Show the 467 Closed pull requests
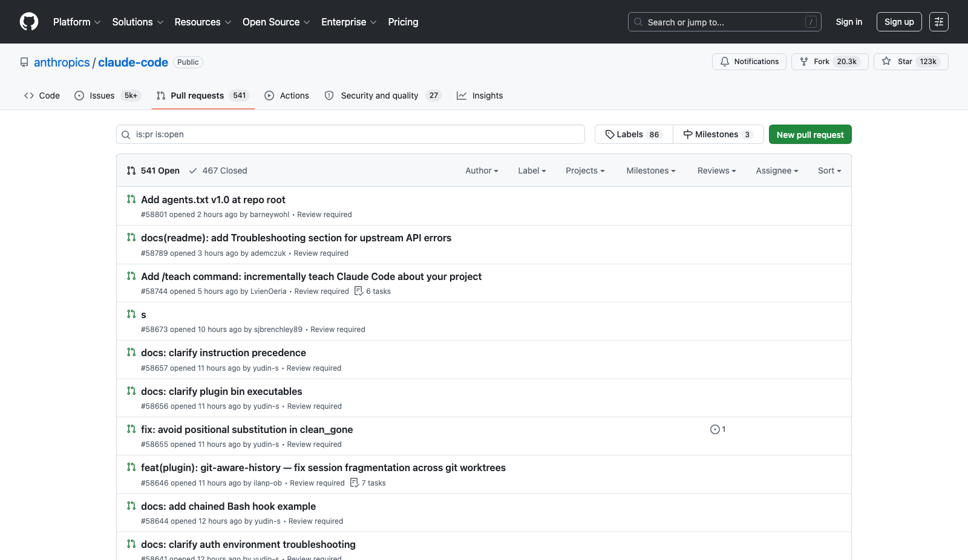The width and height of the screenshot is (968, 560). pos(218,171)
